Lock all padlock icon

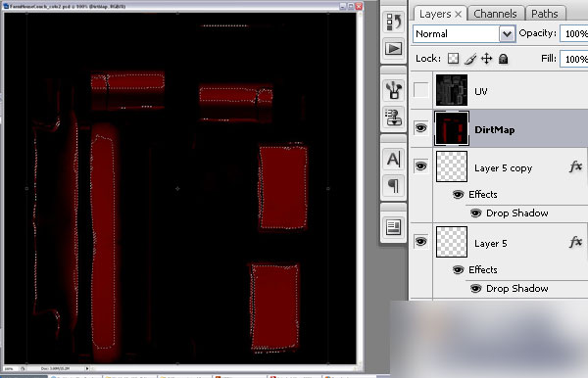coord(503,59)
